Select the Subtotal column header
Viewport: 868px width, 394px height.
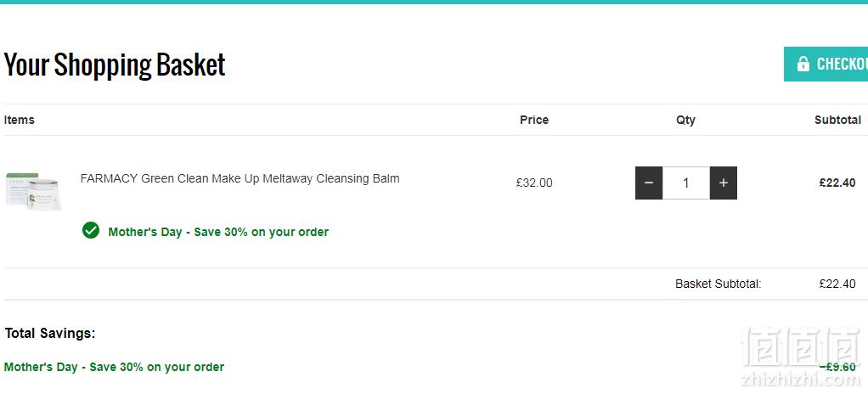tap(837, 120)
